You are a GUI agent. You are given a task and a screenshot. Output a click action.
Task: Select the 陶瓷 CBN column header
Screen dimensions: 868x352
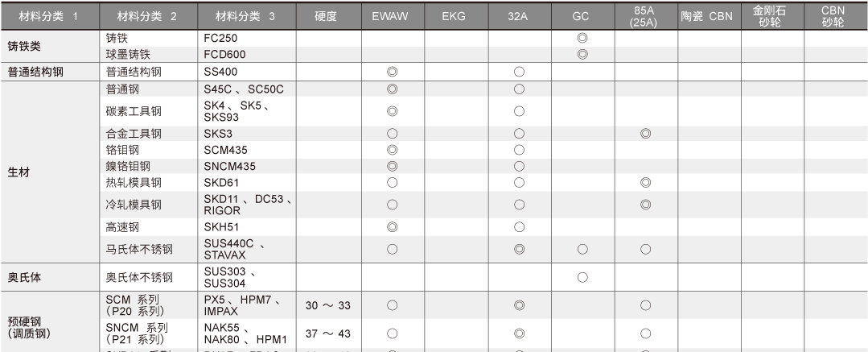point(710,16)
